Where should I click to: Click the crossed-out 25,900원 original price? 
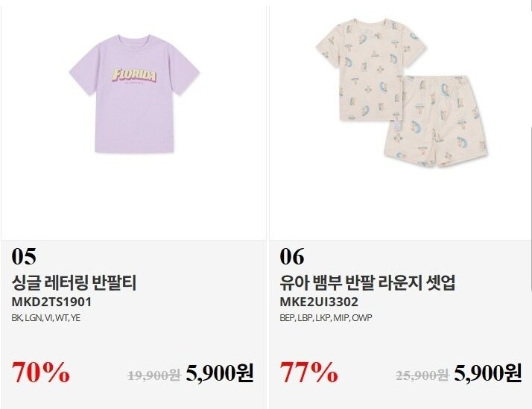point(422,375)
